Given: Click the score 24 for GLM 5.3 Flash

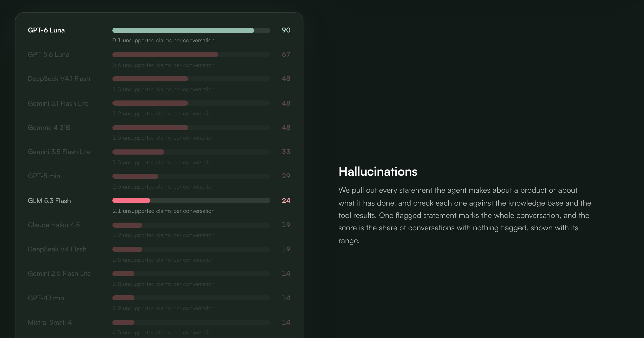Looking at the screenshot, I should (286, 201).
